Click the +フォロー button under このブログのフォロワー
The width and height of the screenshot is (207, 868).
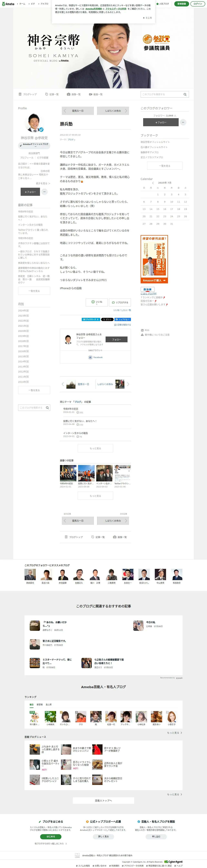[161, 122]
